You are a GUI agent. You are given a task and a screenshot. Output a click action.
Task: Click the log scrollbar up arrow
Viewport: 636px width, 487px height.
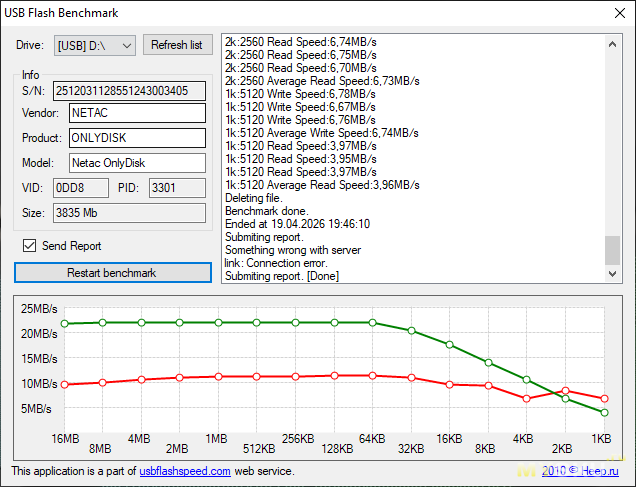(612, 43)
